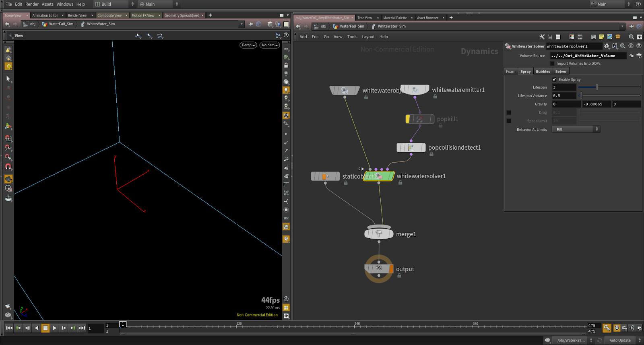644x345 pixels.
Task: Select the popkill1 node
Action: (x=420, y=119)
